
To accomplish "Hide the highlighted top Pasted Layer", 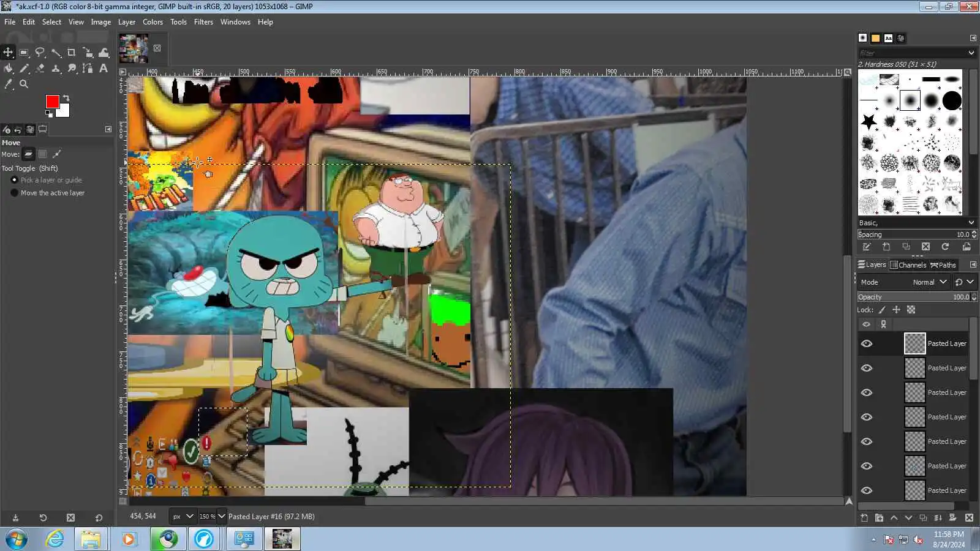I will [x=867, y=343].
